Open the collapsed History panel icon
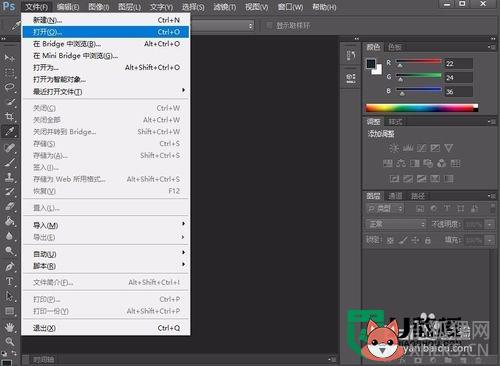500x366 pixels. pyautogui.click(x=350, y=55)
